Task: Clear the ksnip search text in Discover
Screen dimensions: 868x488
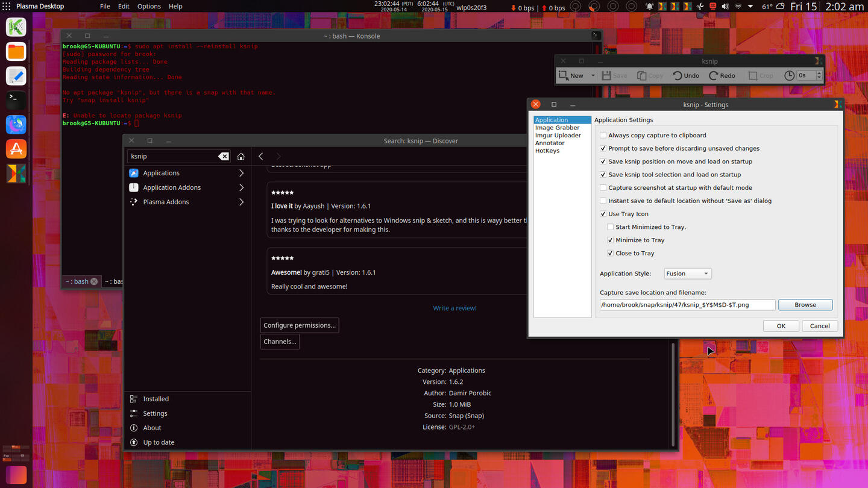Action: [223, 156]
